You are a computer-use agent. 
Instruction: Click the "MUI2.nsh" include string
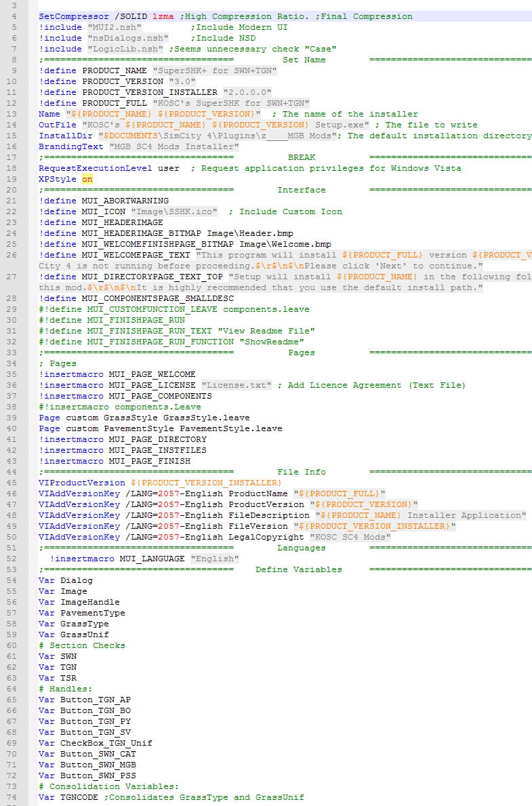114,27
